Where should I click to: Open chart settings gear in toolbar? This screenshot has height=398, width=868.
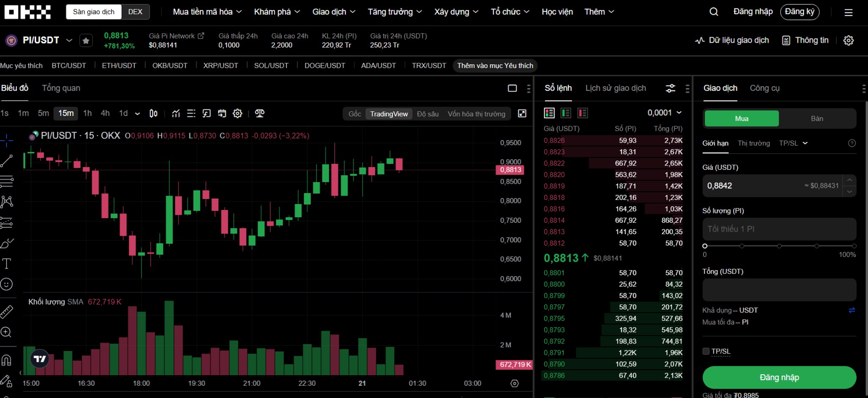coord(237,113)
